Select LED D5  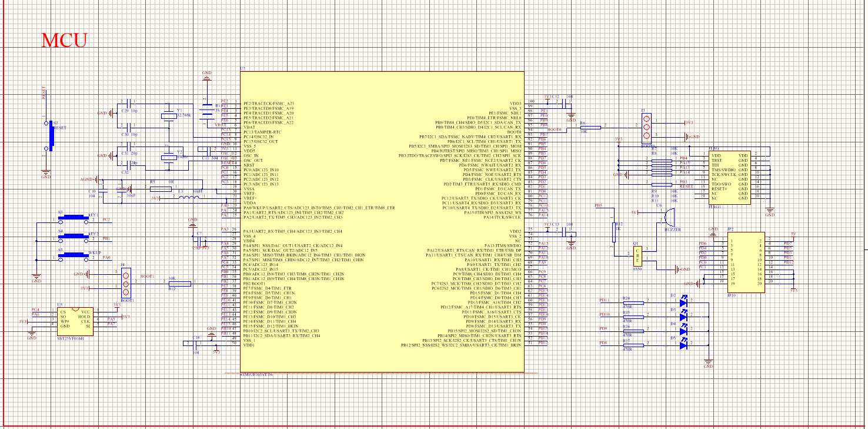(682, 345)
